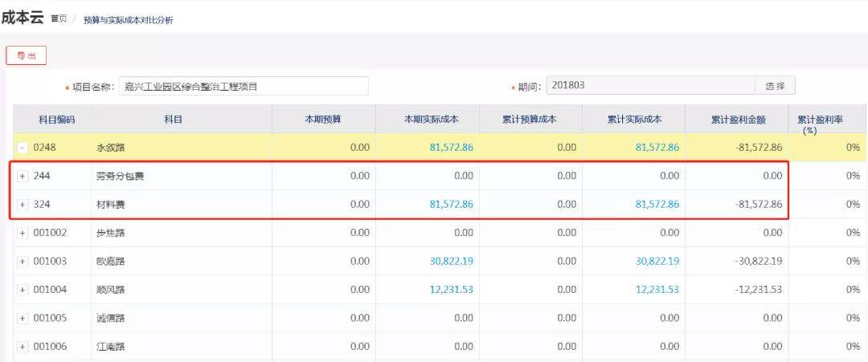Expand the 324 材料费 row
This screenshot has width=868, height=362.
23,205
